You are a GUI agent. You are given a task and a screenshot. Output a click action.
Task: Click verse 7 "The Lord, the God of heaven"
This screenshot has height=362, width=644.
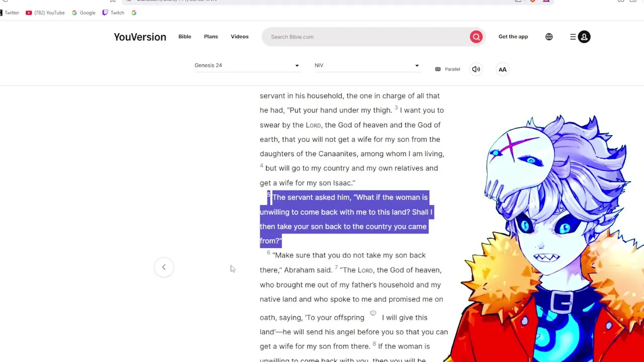tap(390, 270)
